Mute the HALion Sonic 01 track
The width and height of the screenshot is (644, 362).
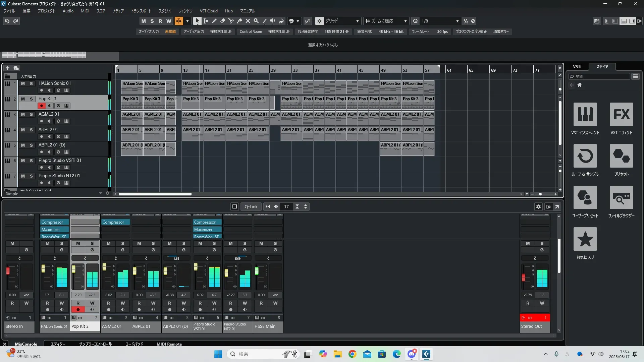coord(23,83)
